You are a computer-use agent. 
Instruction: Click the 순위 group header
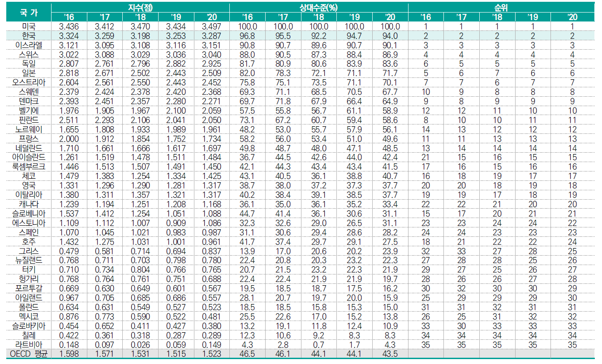point(501,7)
